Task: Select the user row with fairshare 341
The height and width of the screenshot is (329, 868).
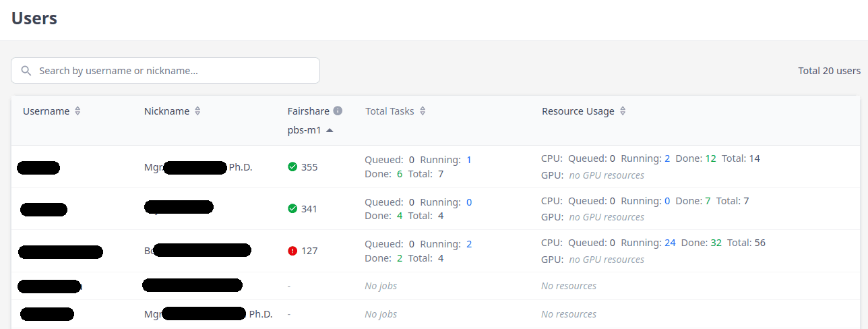Action: pos(435,209)
